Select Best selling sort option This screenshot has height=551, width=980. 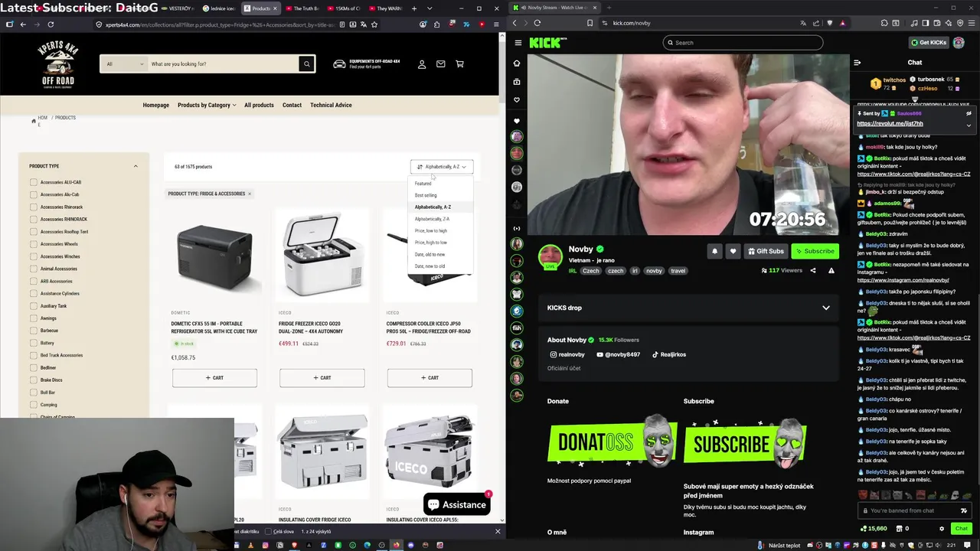(426, 195)
